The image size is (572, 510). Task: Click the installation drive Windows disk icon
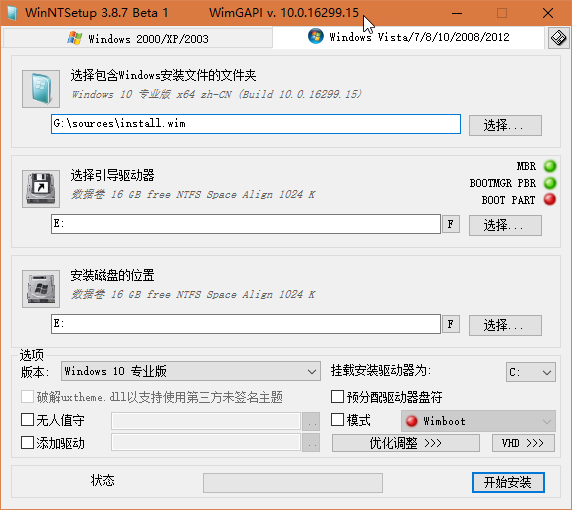[41, 289]
